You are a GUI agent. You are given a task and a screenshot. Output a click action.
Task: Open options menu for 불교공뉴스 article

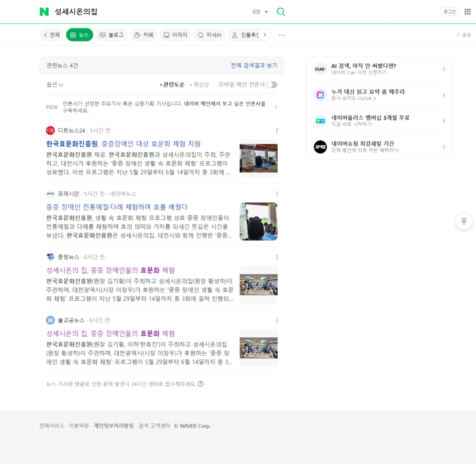(277, 320)
